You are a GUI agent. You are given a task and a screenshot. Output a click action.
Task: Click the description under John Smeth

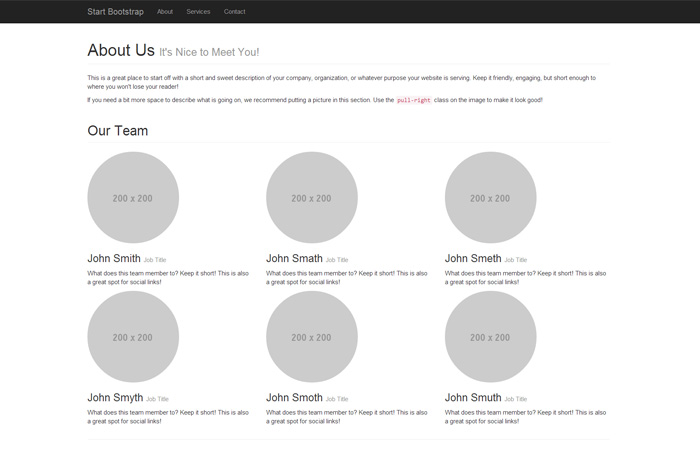pos(525,278)
